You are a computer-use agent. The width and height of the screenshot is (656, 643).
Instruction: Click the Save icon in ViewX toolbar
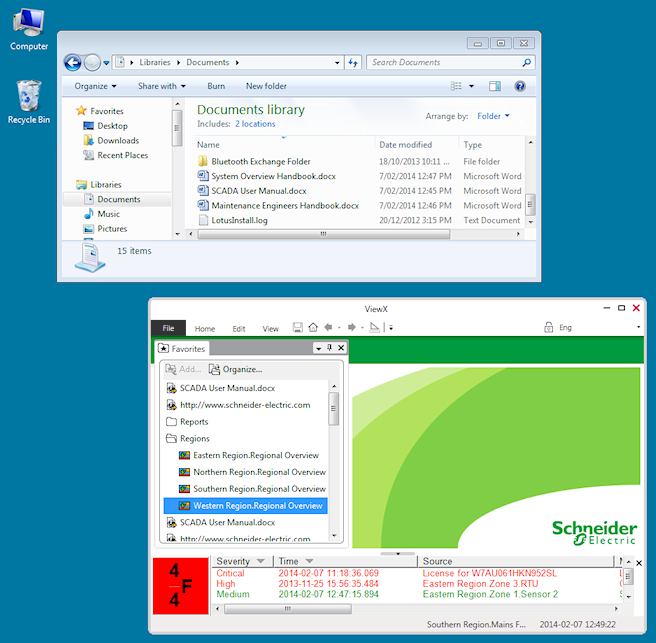point(297,327)
